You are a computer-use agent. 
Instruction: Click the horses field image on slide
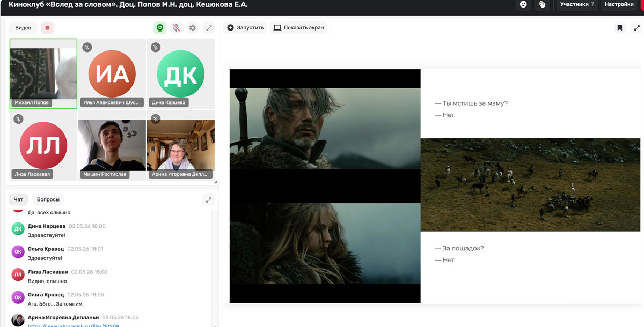click(530, 184)
